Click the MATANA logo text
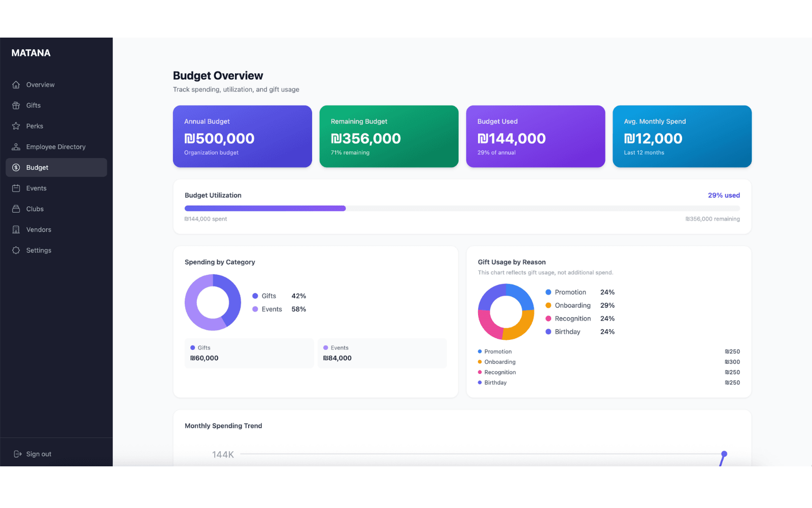The image size is (812, 508). (x=30, y=52)
